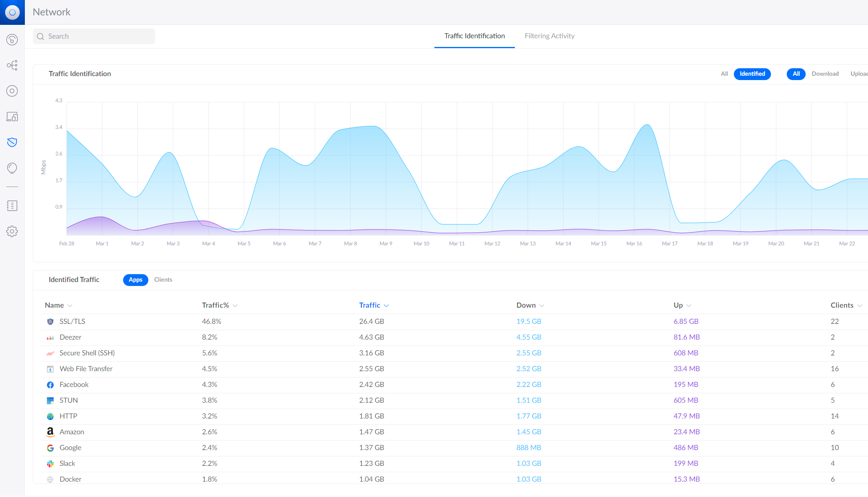Click the Deezer app entry
The width and height of the screenshot is (868, 497).
(70, 337)
